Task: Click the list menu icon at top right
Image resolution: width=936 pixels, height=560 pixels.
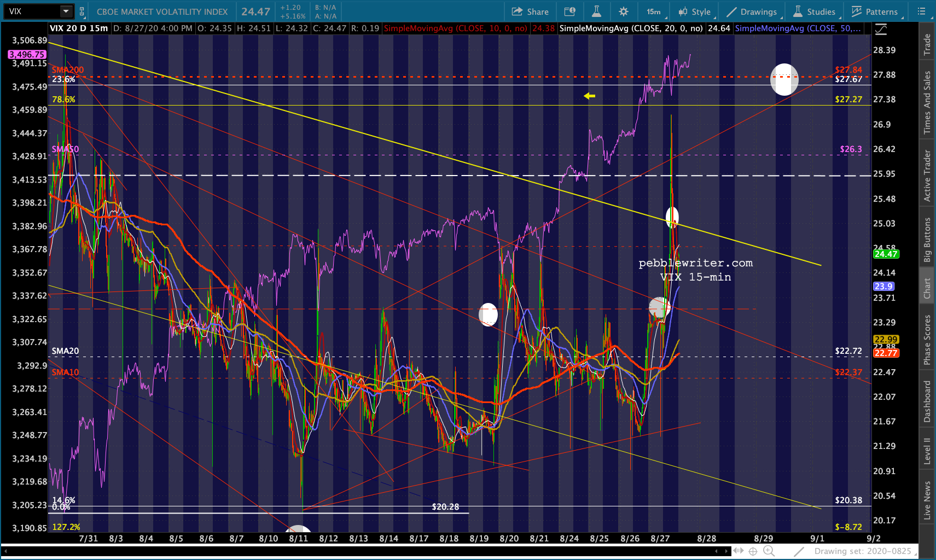Action: click(921, 11)
